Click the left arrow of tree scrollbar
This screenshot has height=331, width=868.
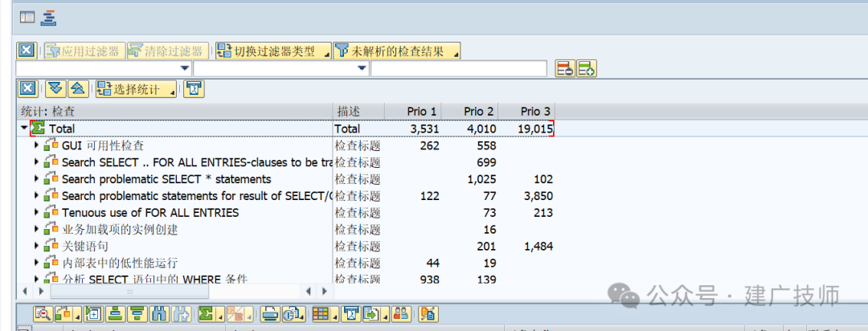[25, 291]
